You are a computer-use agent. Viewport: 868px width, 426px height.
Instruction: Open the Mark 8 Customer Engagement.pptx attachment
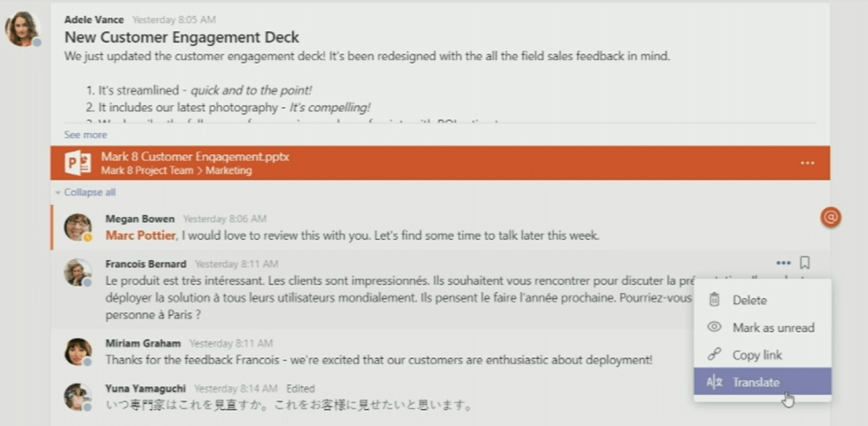click(x=195, y=157)
